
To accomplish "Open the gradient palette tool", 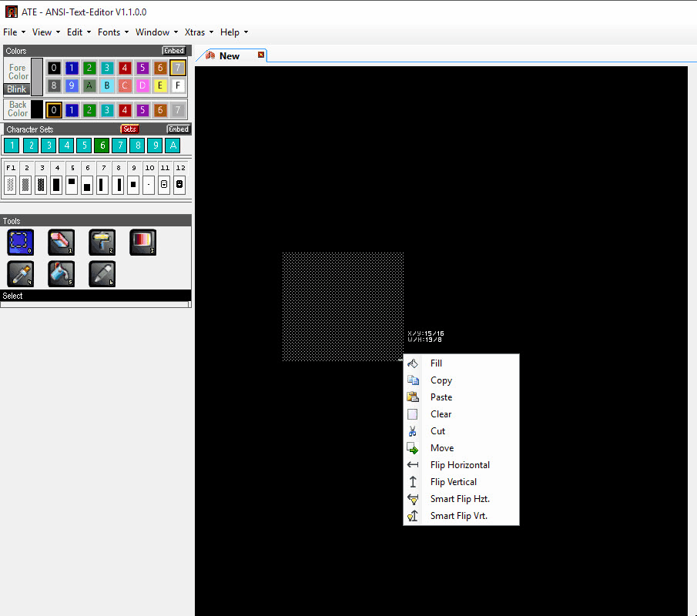I will 142,242.
